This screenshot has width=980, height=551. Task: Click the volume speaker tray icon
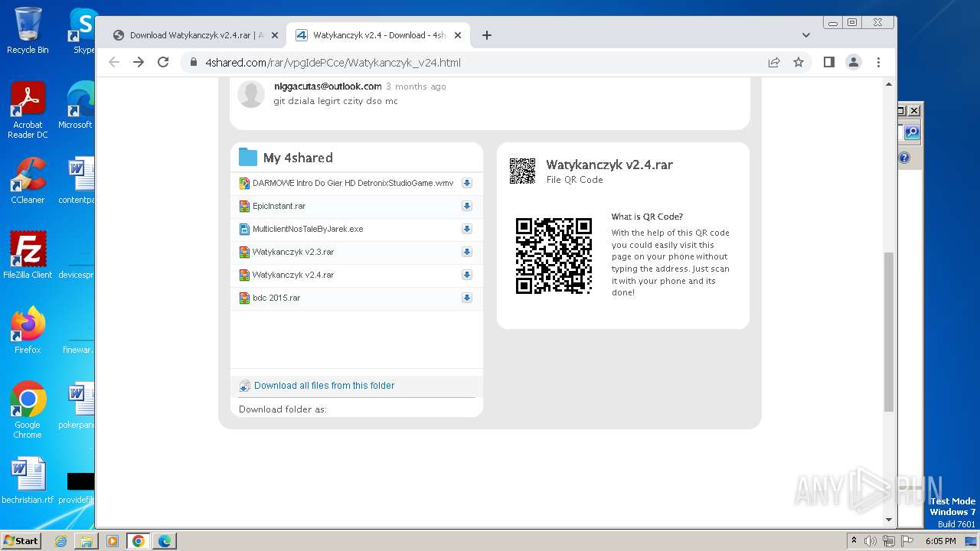coord(871,541)
